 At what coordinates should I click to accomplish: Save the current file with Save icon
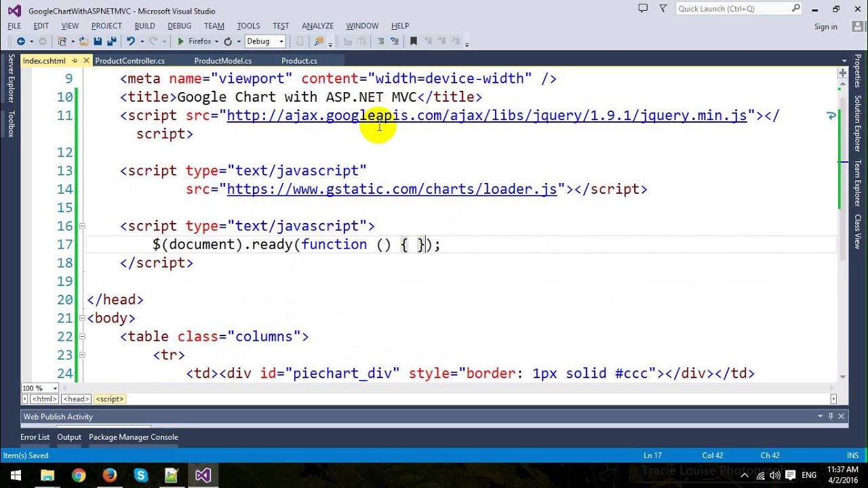click(x=98, y=41)
